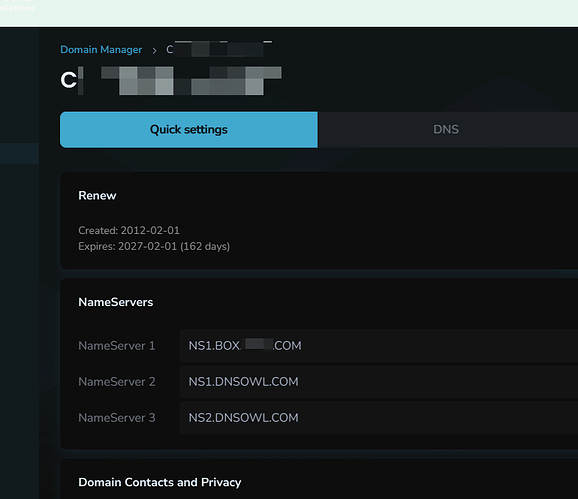Image resolution: width=578 pixels, height=499 pixels.
Task: Select the blurred domain name in breadcrumb
Action: click(x=219, y=49)
